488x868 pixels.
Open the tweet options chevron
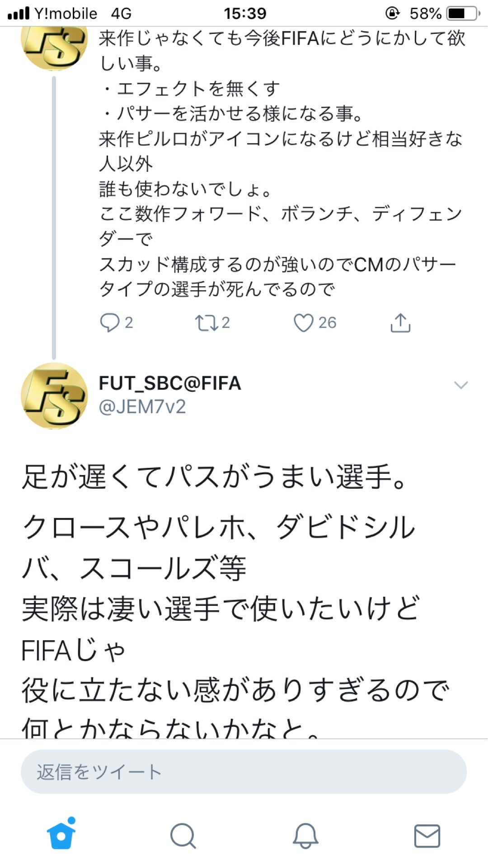461,385
